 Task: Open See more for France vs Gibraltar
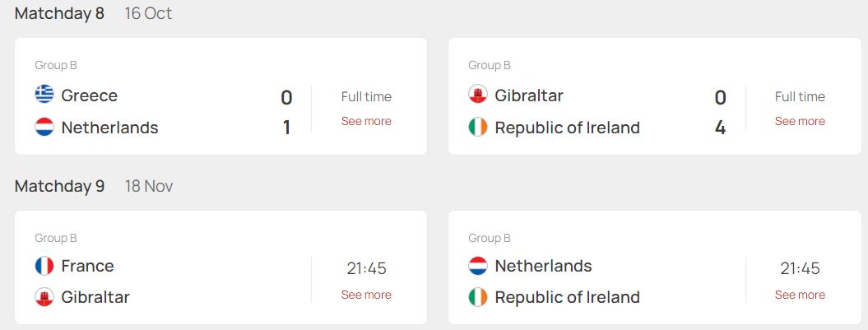pos(366,295)
